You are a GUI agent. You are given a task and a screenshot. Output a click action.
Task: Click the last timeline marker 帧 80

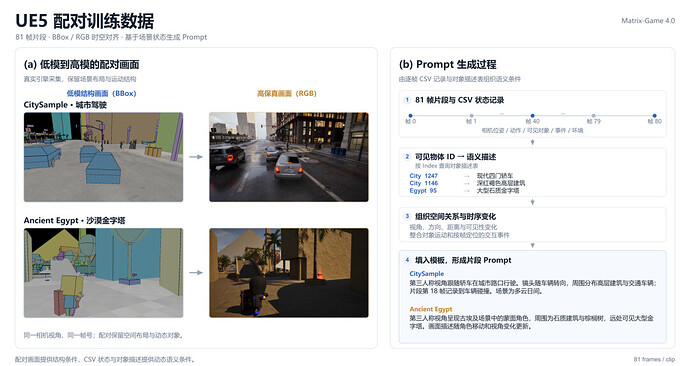coord(654,116)
